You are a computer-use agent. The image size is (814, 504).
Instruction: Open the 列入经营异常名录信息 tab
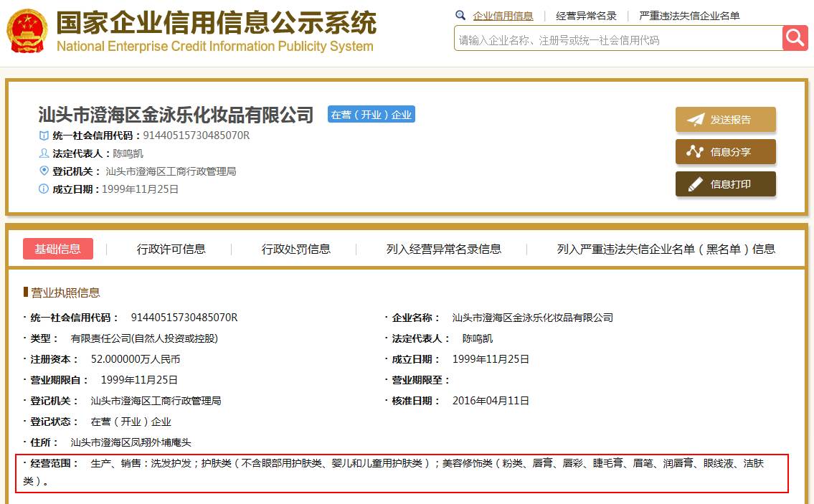[444, 249]
